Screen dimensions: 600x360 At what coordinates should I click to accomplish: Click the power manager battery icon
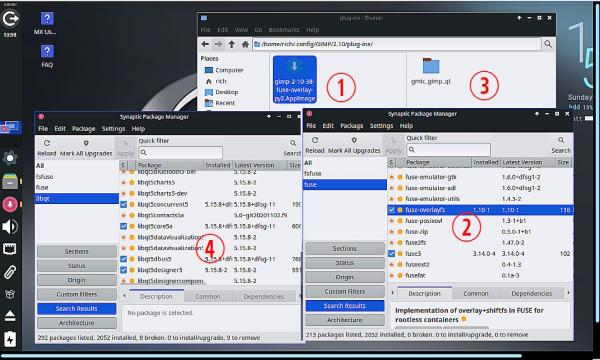click(x=10, y=339)
